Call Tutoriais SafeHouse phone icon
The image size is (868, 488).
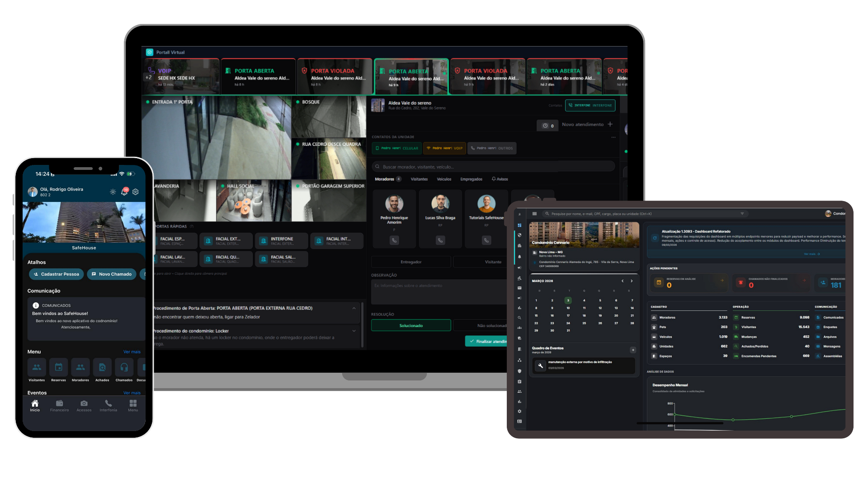[486, 240]
